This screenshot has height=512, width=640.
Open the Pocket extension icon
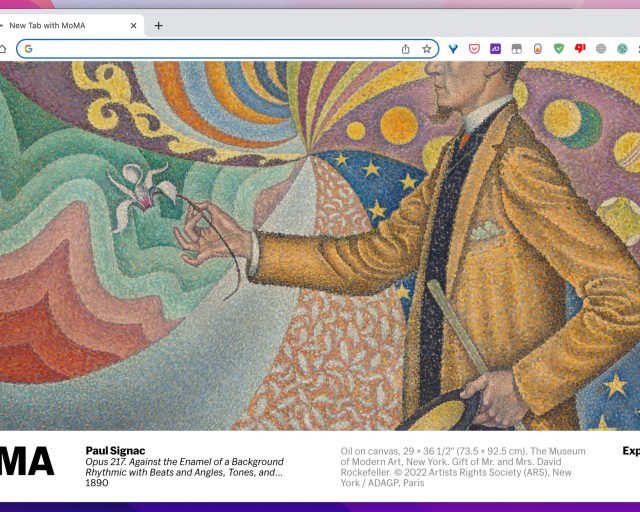coord(474,49)
